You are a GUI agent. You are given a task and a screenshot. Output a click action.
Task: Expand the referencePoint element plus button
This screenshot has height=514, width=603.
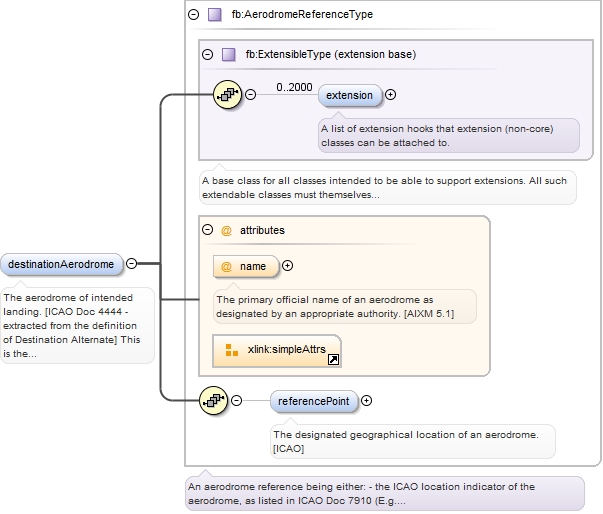(x=366, y=401)
